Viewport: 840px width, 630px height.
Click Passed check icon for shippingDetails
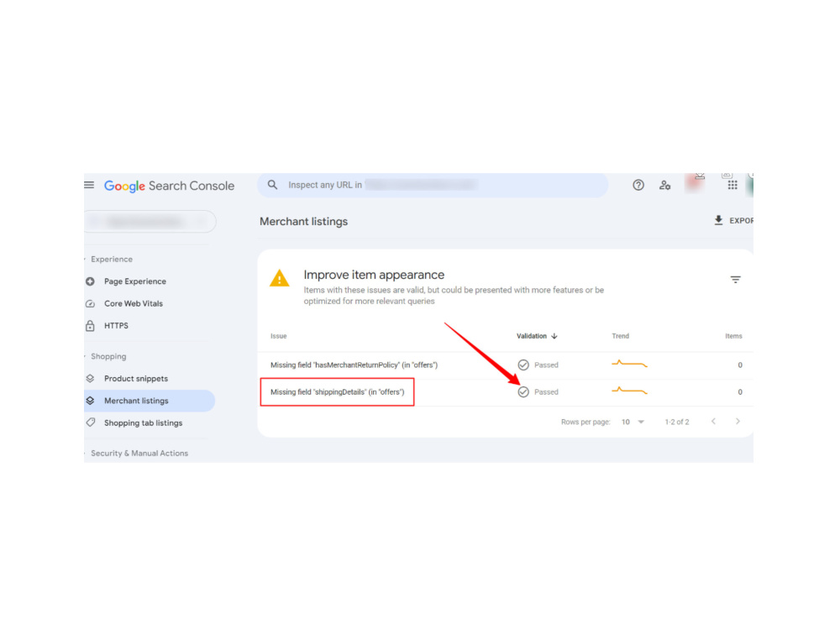[523, 392]
